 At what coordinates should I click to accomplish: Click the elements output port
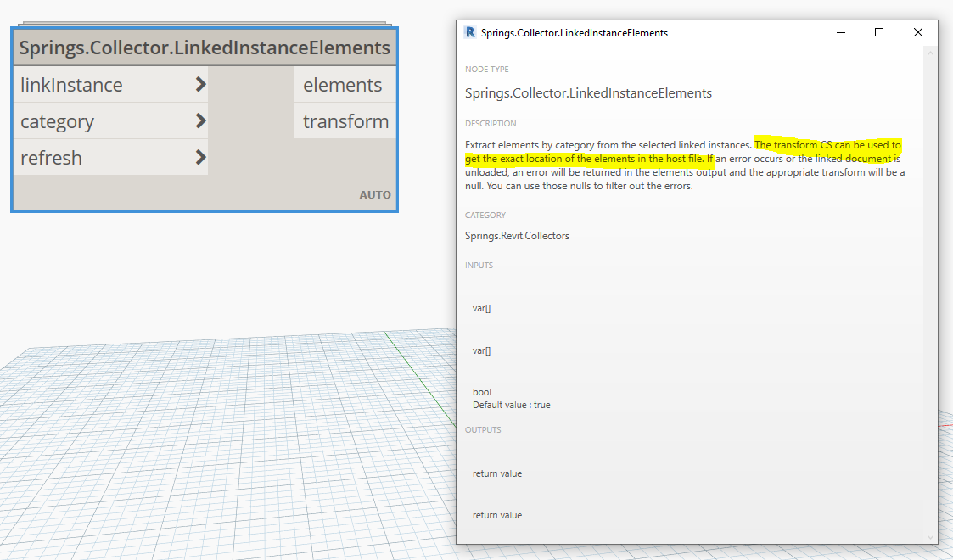pyautogui.click(x=345, y=85)
